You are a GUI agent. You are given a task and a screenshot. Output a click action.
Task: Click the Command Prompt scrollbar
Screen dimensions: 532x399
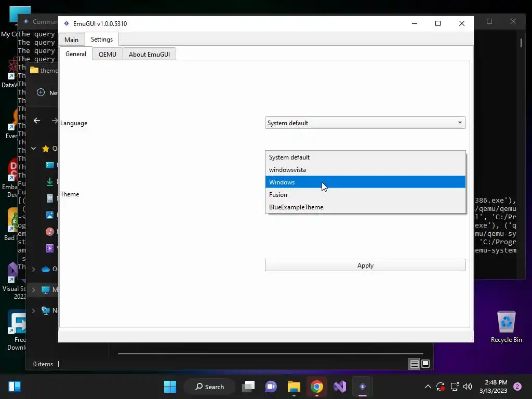(521, 43)
